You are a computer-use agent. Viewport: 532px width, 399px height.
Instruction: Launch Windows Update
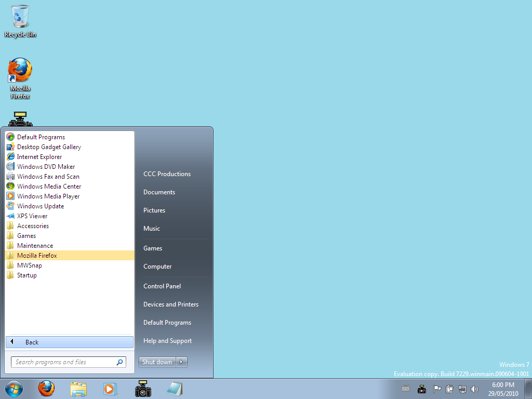[x=70, y=206]
